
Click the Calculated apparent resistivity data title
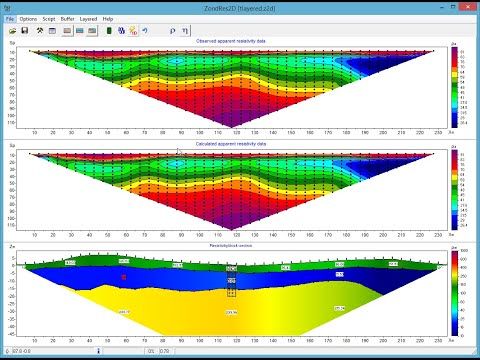coord(231,144)
